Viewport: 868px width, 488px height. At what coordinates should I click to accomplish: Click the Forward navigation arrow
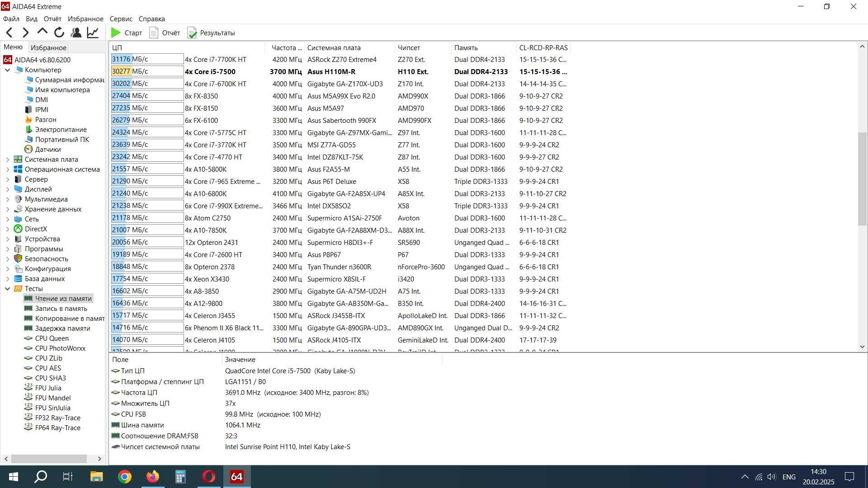26,33
